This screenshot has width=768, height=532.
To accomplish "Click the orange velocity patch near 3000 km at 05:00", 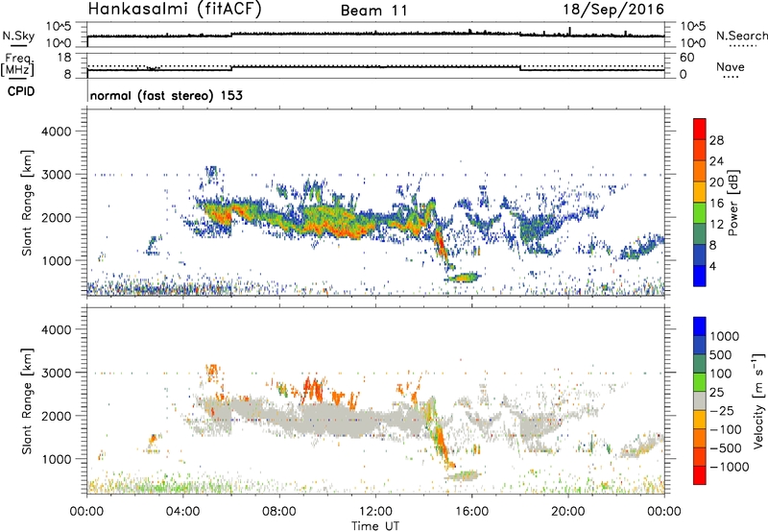I will pyautogui.click(x=212, y=374).
